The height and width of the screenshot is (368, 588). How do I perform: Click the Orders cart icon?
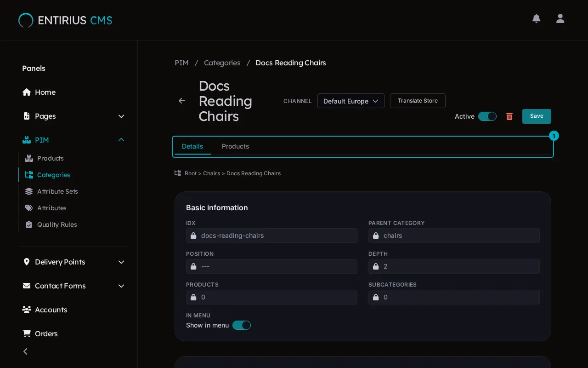pos(27,333)
